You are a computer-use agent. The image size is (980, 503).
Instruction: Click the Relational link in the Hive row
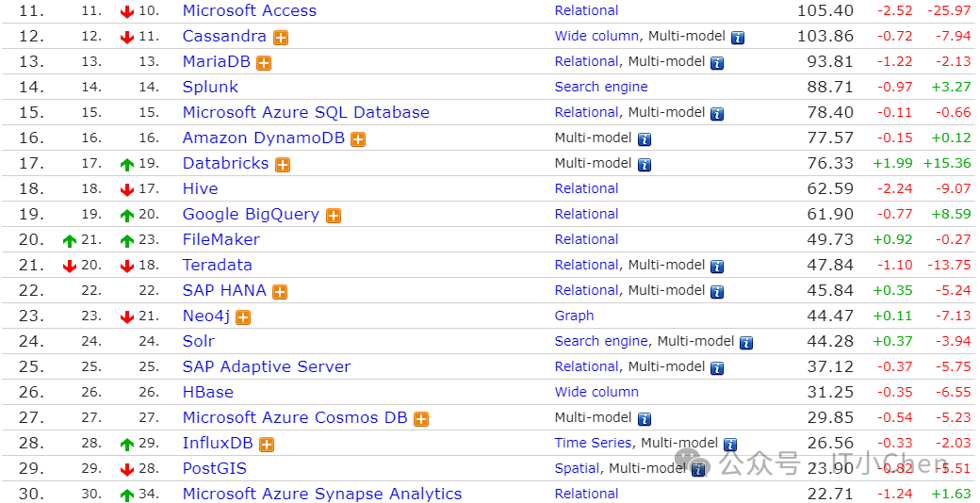tap(587, 188)
